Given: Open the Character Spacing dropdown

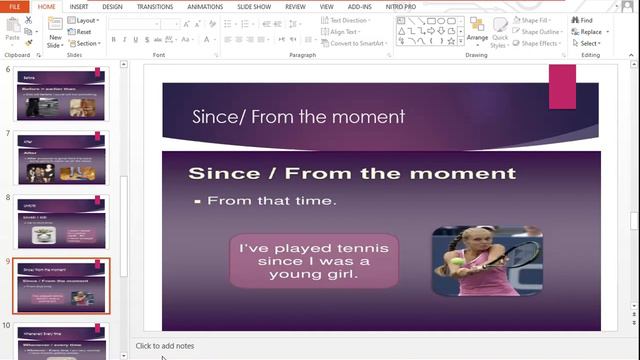Looking at the screenshot, I should [x=170, y=40].
